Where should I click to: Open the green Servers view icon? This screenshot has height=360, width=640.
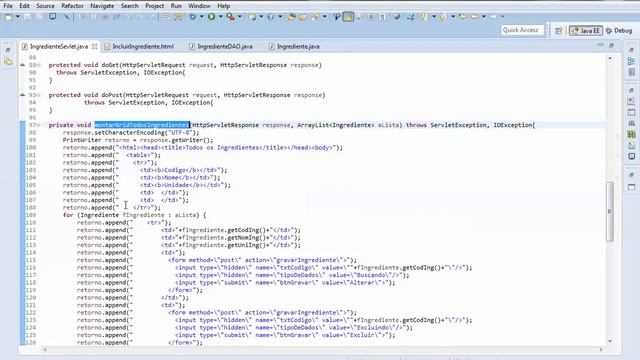pyautogui.click(x=631, y=134)
